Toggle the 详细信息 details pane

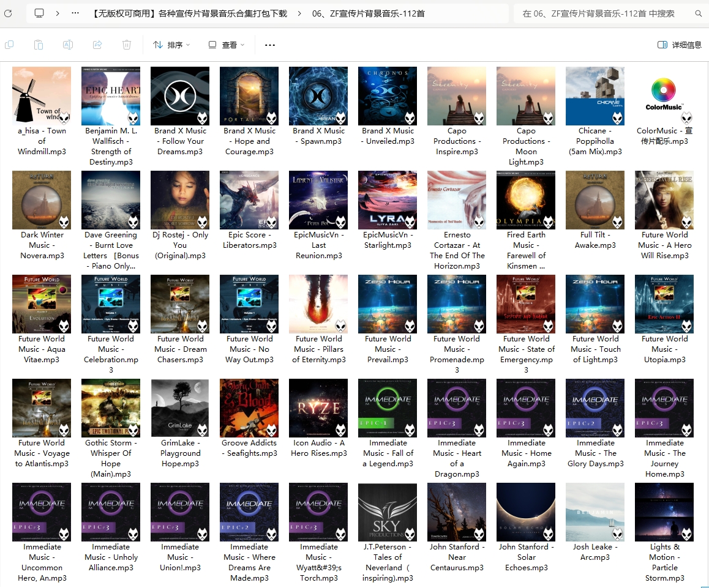(x=679, y=45)
